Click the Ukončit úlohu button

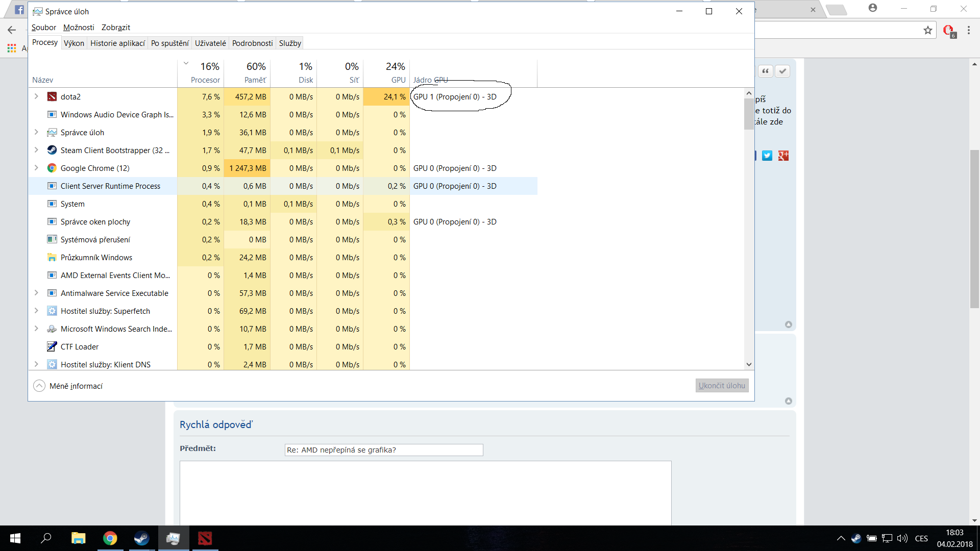(x=722, y=386)
